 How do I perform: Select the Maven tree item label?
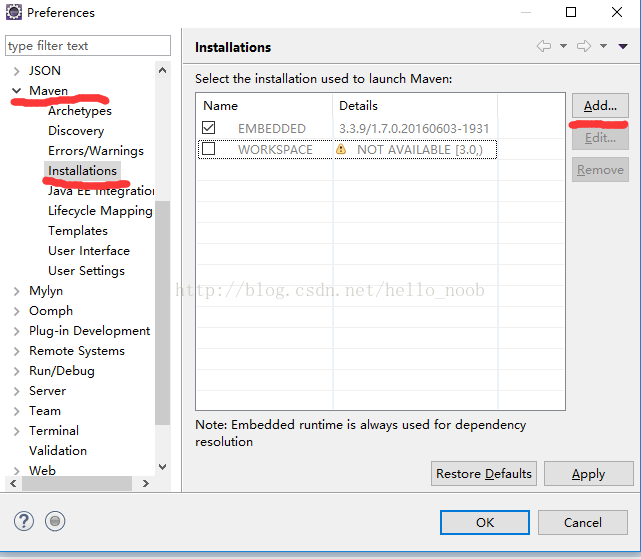coord(48,90)
